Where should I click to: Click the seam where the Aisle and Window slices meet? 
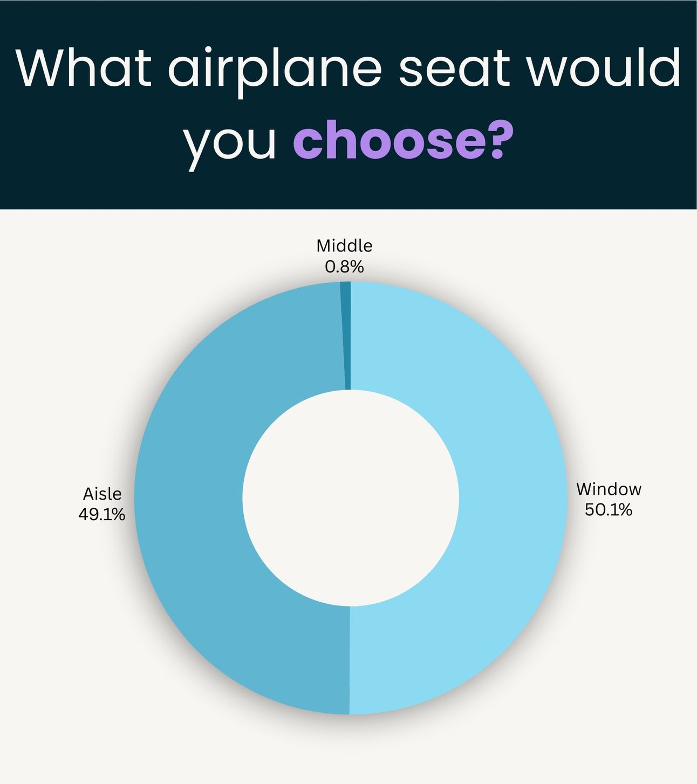[350, 660]
